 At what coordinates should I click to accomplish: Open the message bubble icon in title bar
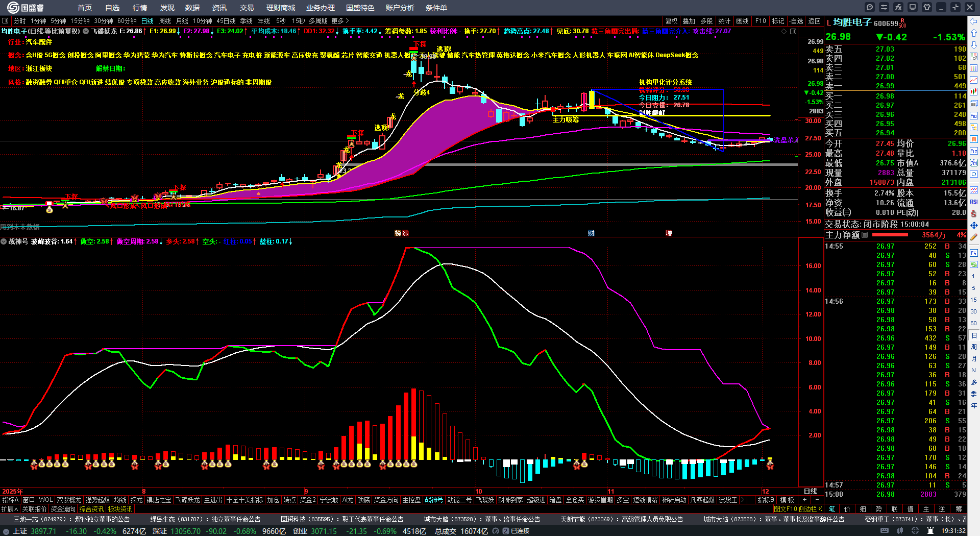coord(870,7)
